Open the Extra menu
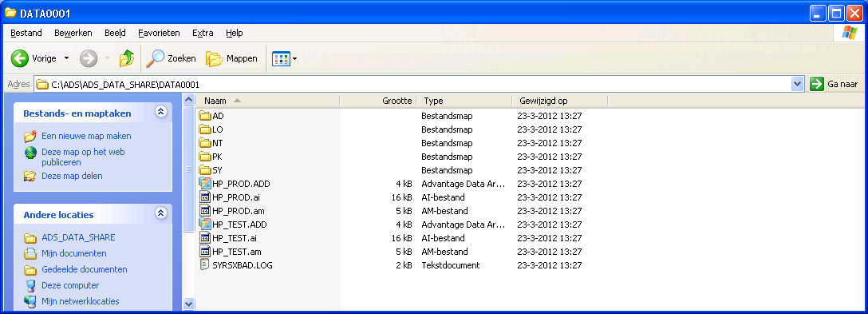 tap(203, 33)
